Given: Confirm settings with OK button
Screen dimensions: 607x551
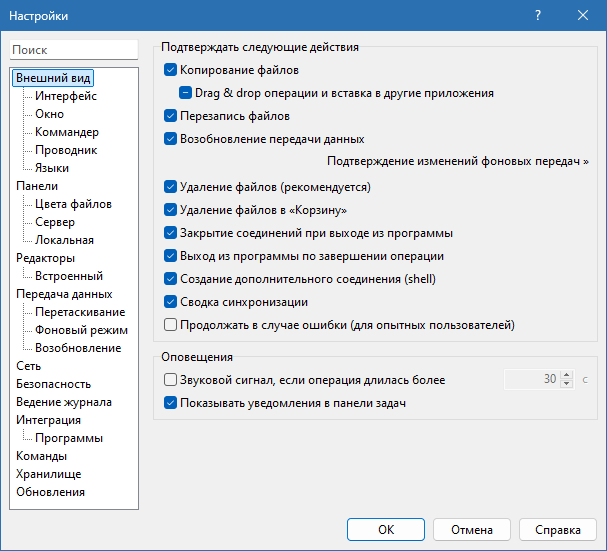Looking at the screenshot, I should [x=386, y=529].
